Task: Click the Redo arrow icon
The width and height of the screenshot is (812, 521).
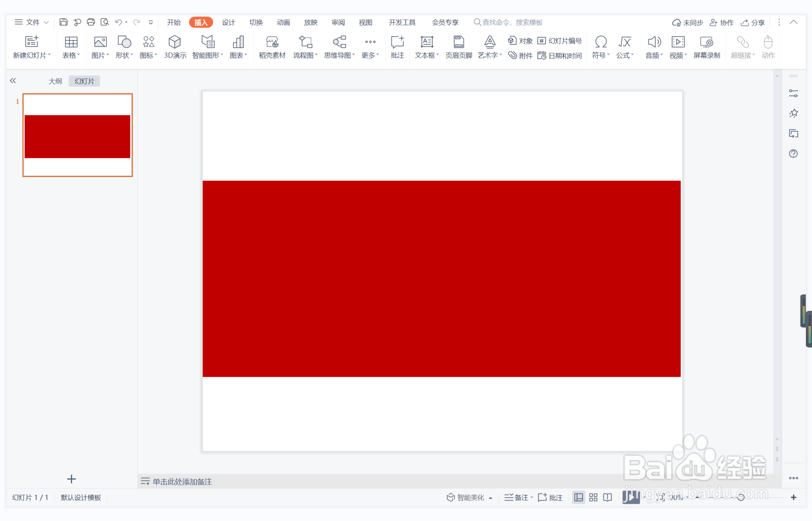Action: pos(137,22)
